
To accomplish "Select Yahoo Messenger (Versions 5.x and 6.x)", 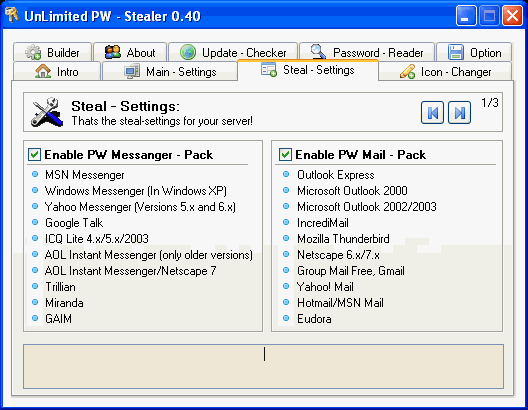I will click(140, 207).
